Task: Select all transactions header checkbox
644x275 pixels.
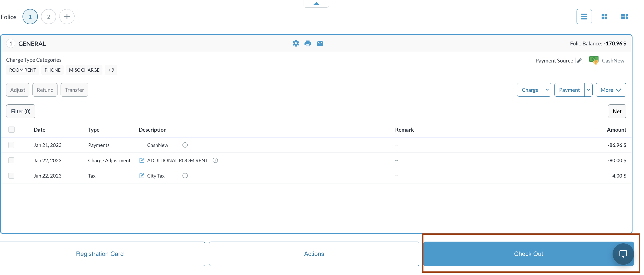Action: click(x=11, y=130)
